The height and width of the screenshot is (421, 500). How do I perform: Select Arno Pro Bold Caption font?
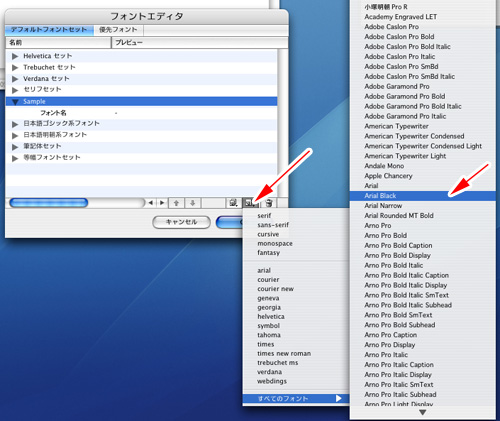423,246
